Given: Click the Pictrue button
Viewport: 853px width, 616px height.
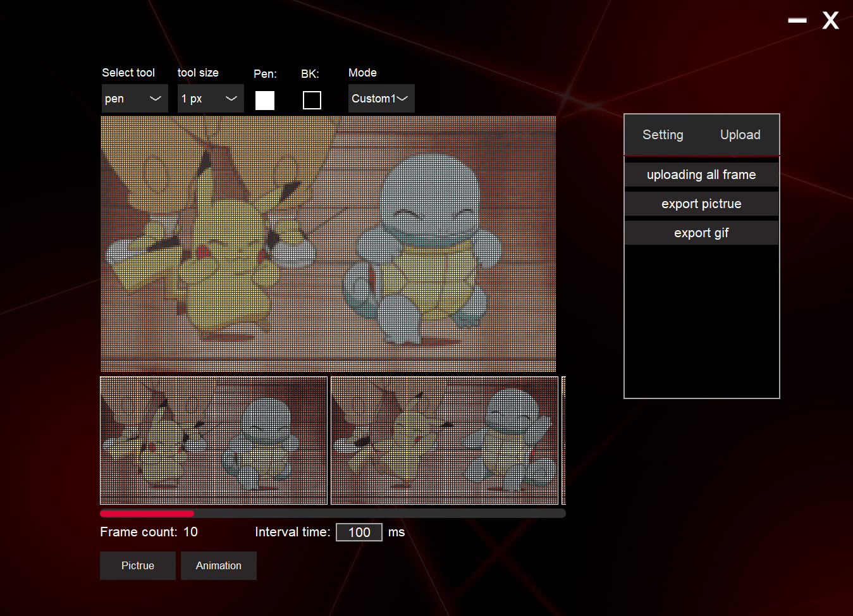Looking at the screenshot, I should pos(138,565).
